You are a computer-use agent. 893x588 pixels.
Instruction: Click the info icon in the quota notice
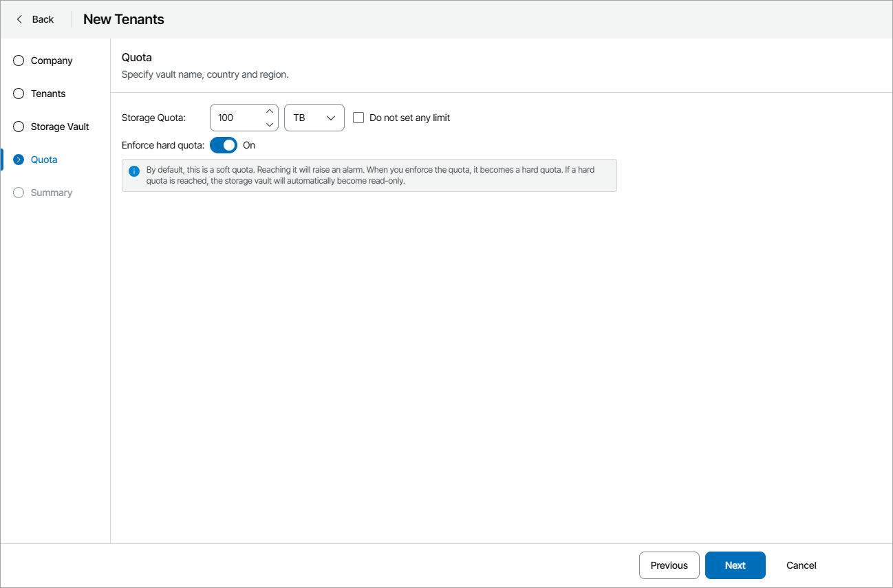pos(133,169)
